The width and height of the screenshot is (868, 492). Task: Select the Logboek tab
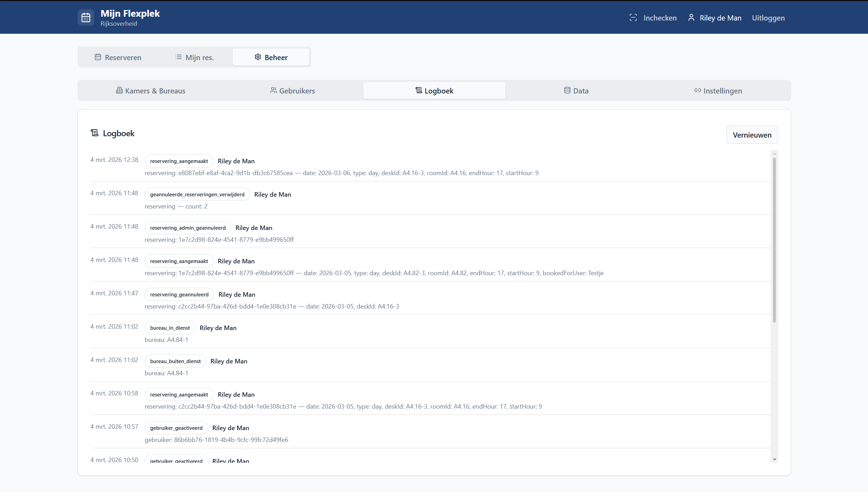pos(434,91)
